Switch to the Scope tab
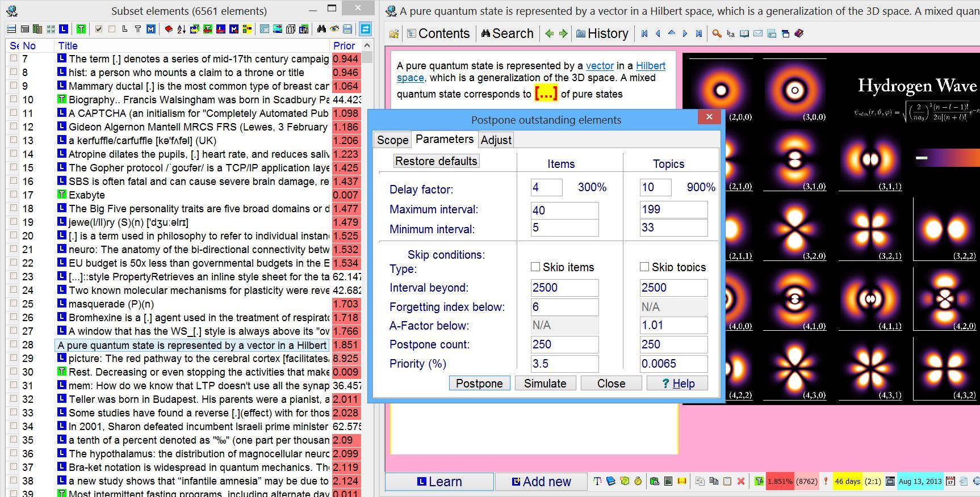 click(392, 140)
